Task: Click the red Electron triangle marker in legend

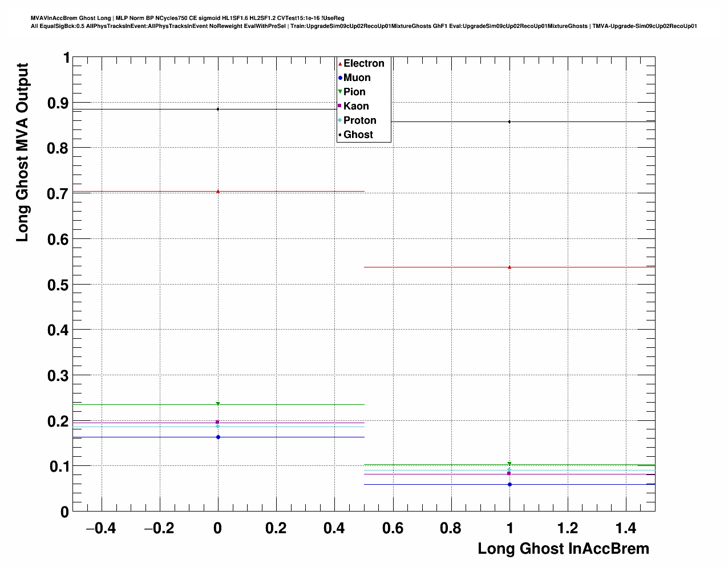Action: pyautogui.click(x=340, y=64)
